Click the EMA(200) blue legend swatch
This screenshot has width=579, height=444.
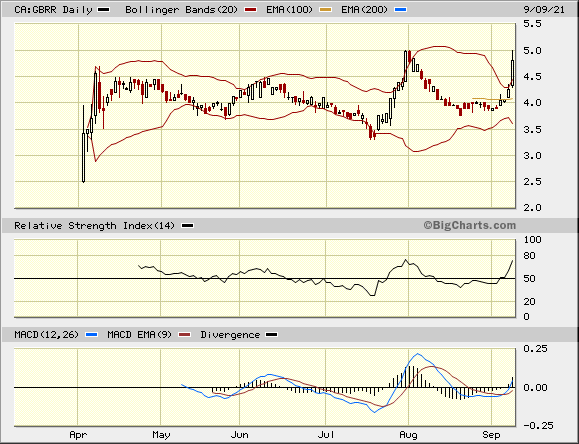(401, 10)
